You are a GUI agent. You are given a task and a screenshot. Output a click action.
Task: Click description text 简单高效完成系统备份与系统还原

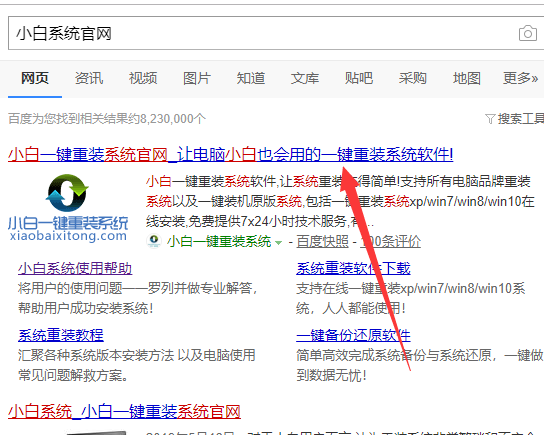(394, 355)
